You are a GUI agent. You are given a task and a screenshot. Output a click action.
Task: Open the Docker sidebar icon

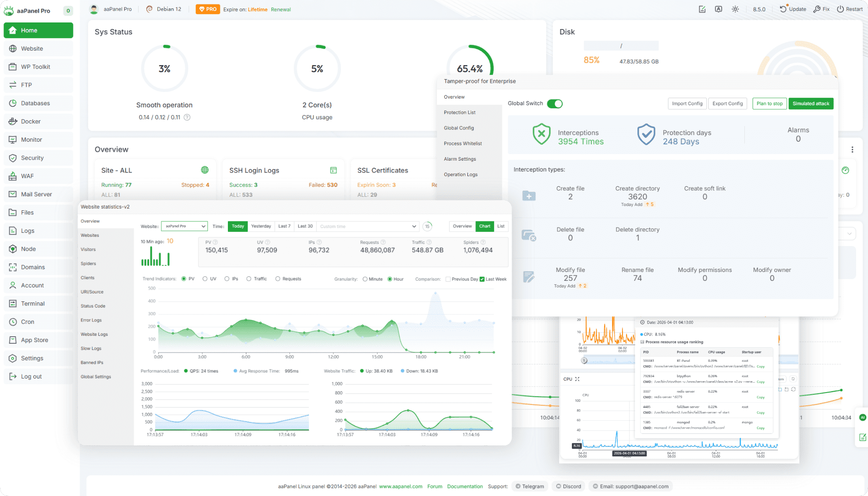point(13,121)
